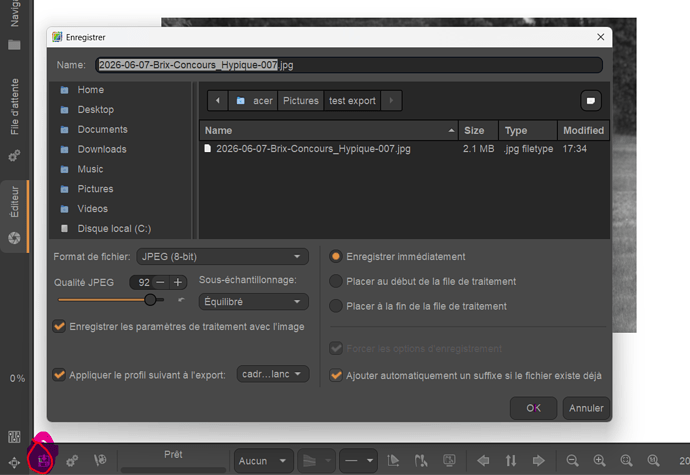The height and width of the screenshot is (475, 690).
Task: Go to next image right arrow
Action: point(539,461)
